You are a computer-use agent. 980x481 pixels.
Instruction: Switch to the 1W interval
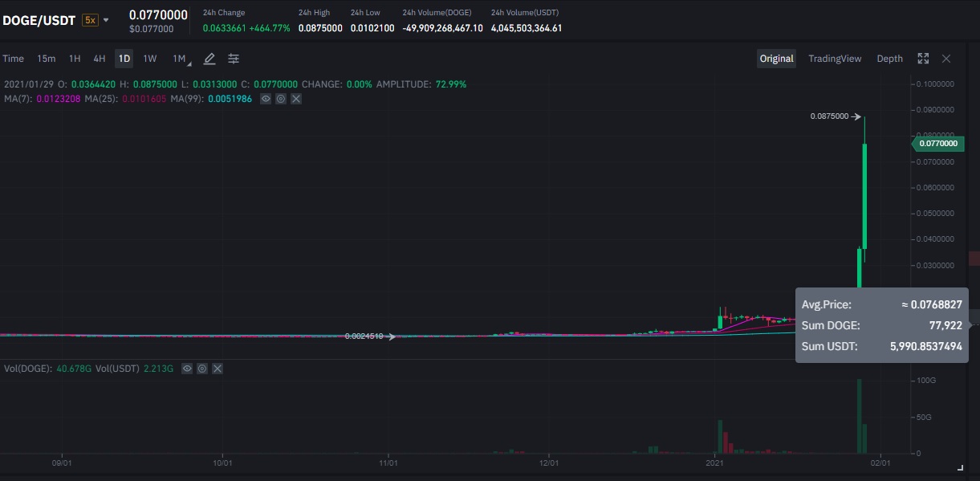pos(149,59)
